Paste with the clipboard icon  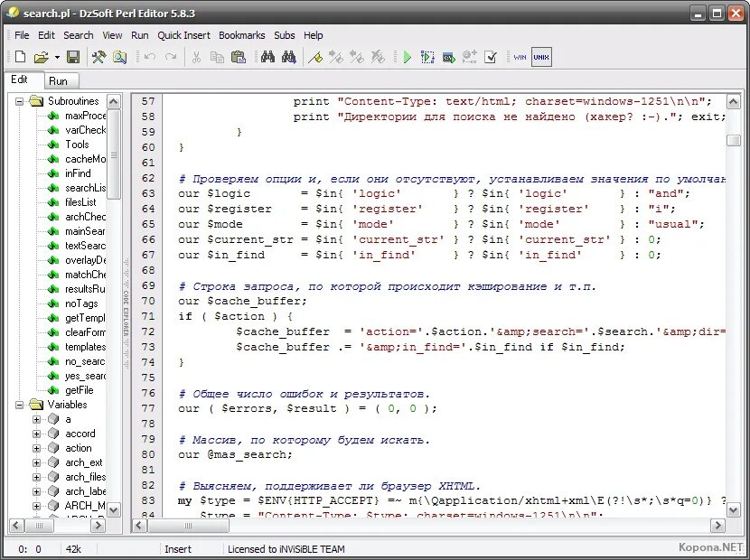pos(239,58)
